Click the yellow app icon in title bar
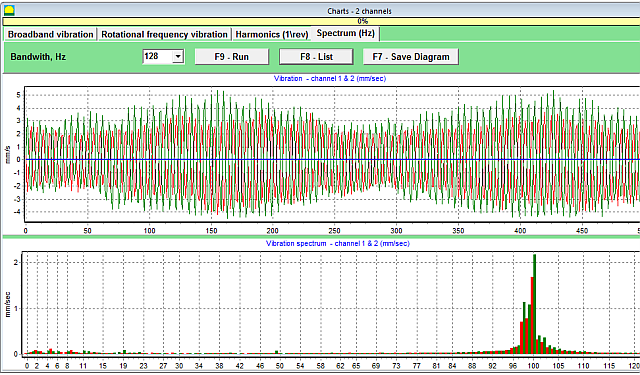Screen dimensions: 640x375 click(x=9, y=11)
